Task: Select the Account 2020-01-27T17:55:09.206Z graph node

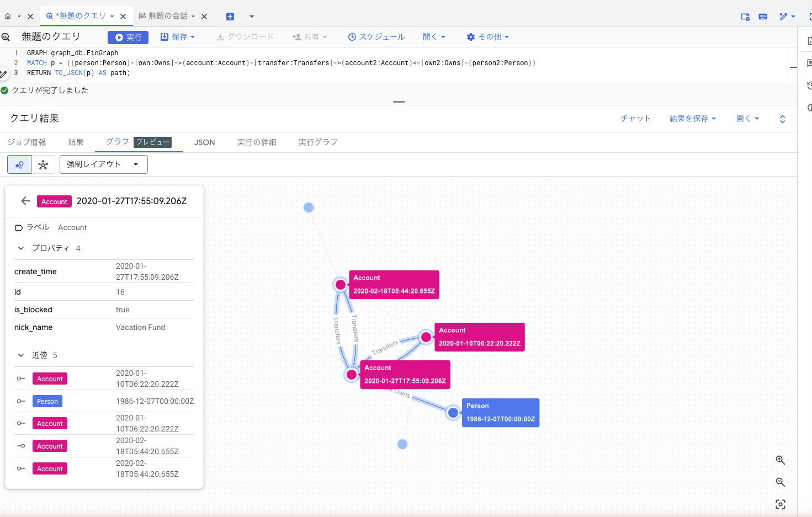Action: [352, 375]
